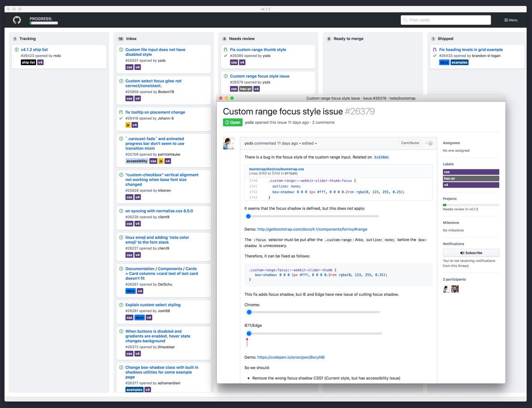Click issue icon beside linux emoji card
The image size is (532, 408).
click(x=121, y=238)
